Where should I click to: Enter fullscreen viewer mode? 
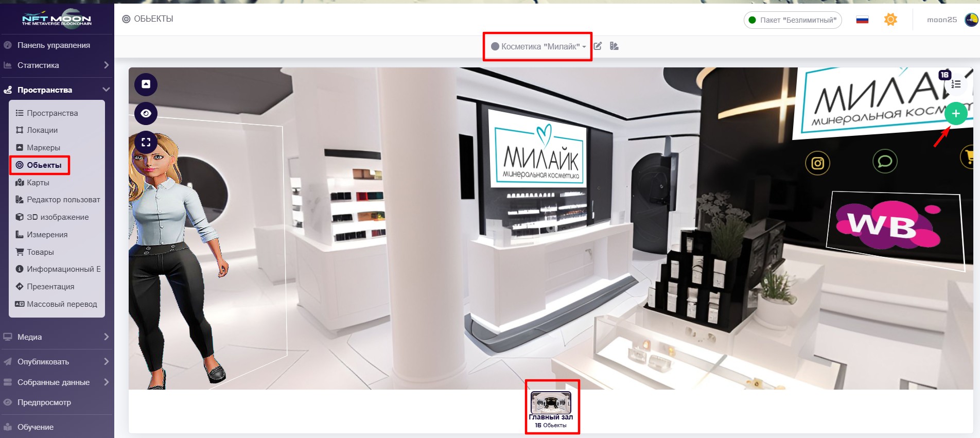[146, 143]
